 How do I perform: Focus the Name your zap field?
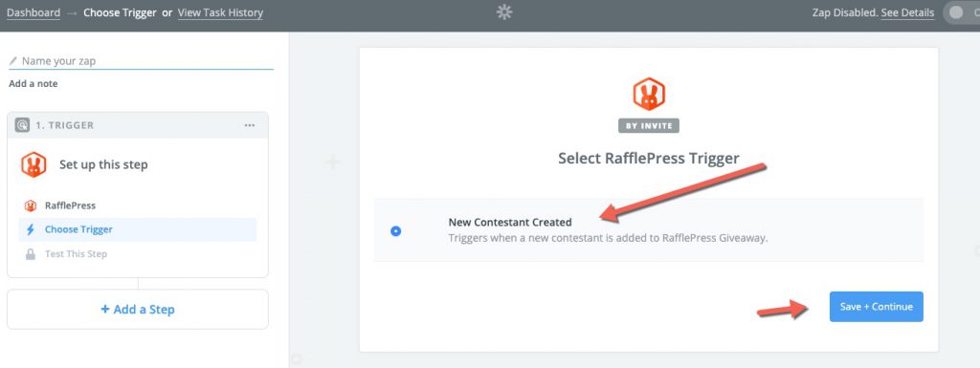click(142, 61)
